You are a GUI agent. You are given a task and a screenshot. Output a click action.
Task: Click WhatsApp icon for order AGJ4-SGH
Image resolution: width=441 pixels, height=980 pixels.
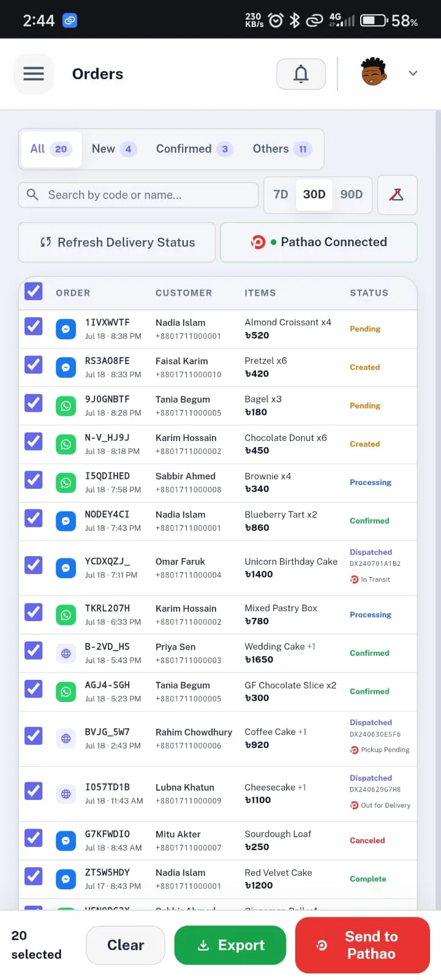click(x=66, y=692)
